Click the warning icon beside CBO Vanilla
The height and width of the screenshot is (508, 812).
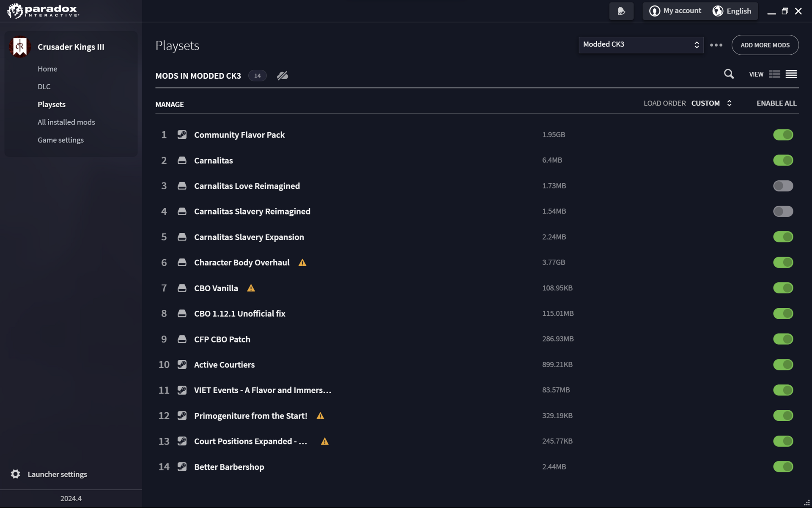pyautogui.click(x=251, y=288)
